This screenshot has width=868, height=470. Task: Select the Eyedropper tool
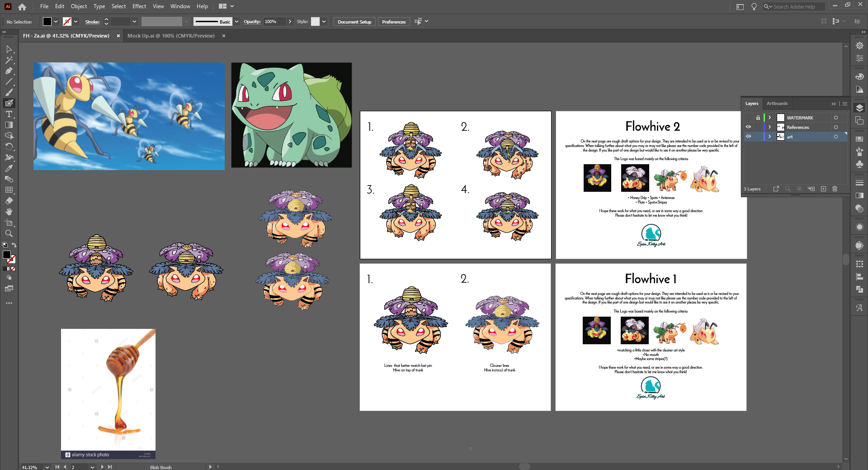pyautogui.click(x=9, y=168)
